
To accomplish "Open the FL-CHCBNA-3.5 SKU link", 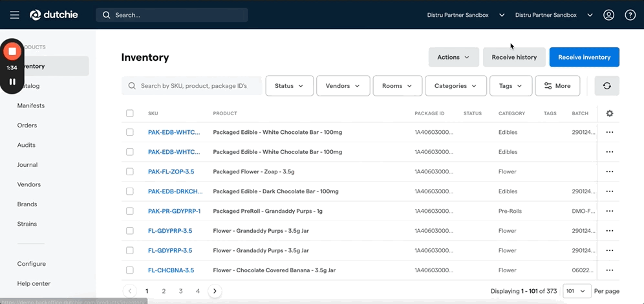I will (x=171, y=270).
